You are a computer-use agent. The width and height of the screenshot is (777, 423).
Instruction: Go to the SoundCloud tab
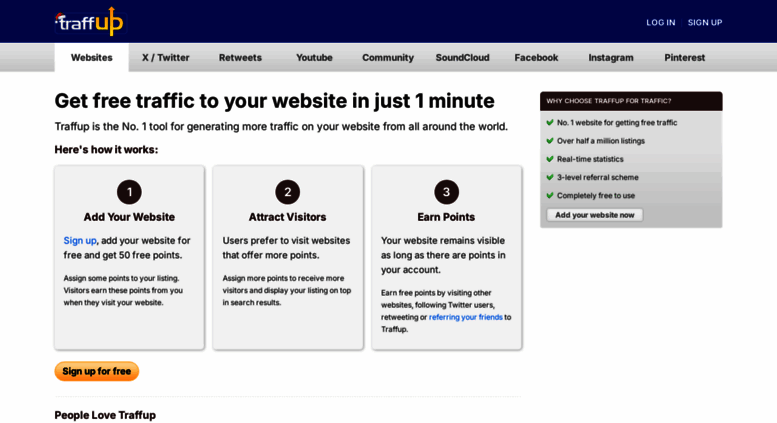(x=462, y=57)
